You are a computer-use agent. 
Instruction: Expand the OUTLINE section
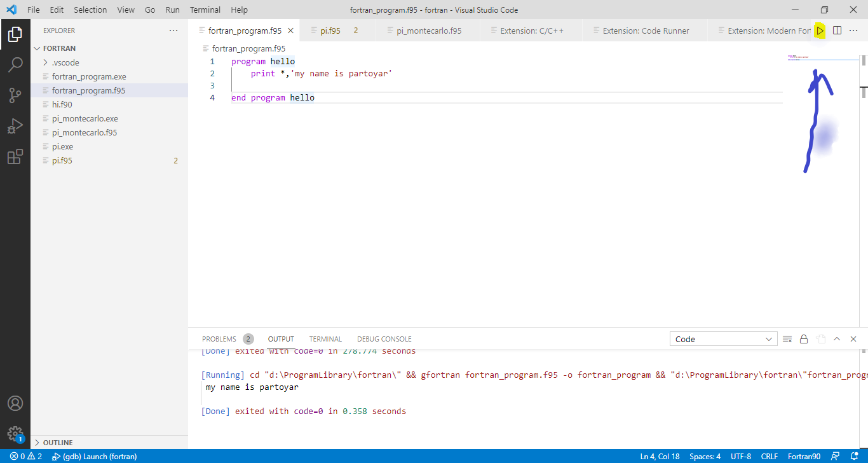point(58,443)
